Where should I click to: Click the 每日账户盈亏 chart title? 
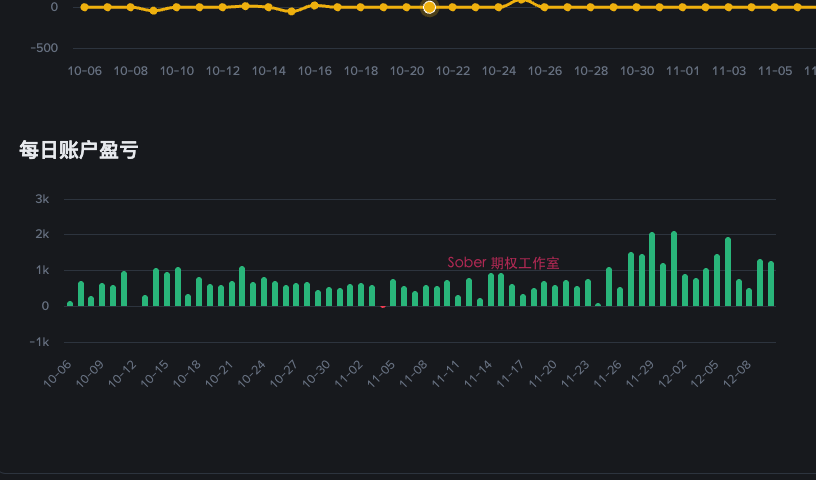[79, 150]
